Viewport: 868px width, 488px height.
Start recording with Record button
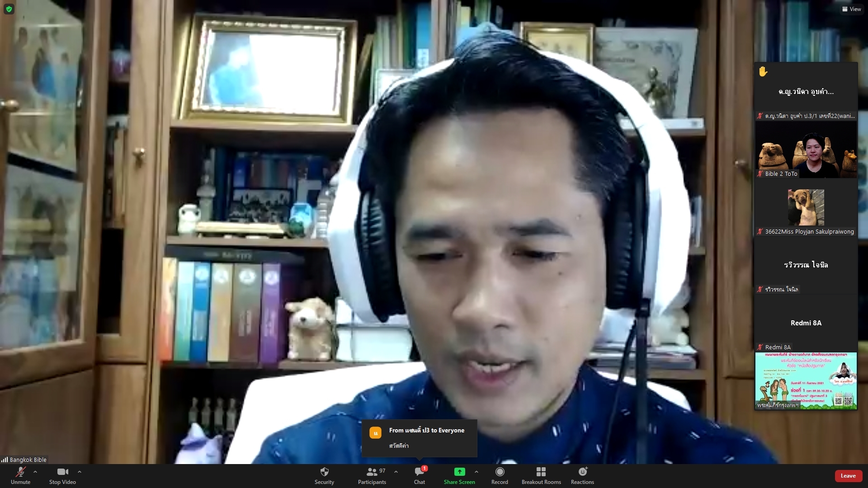tap(500, 476)
